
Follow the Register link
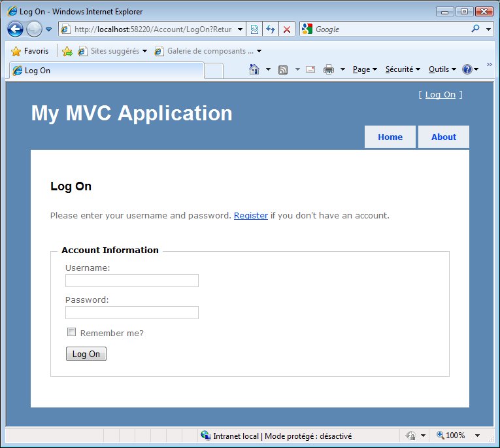tap(250, 215)
